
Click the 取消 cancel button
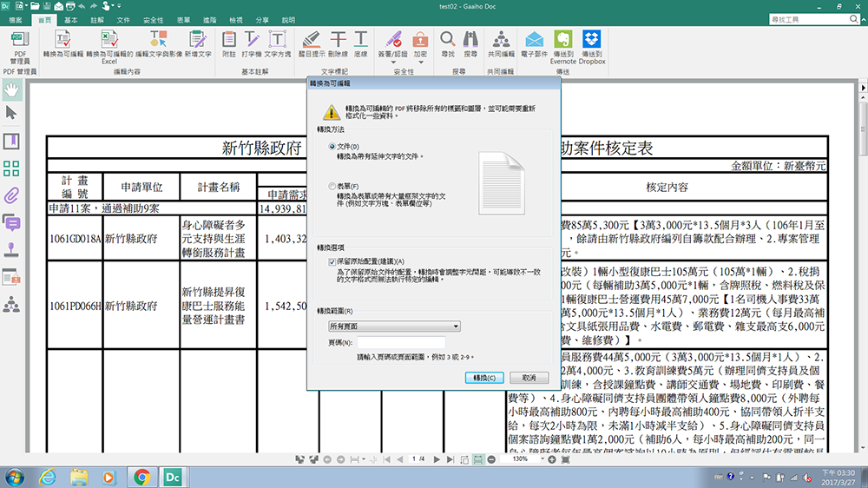529,378
